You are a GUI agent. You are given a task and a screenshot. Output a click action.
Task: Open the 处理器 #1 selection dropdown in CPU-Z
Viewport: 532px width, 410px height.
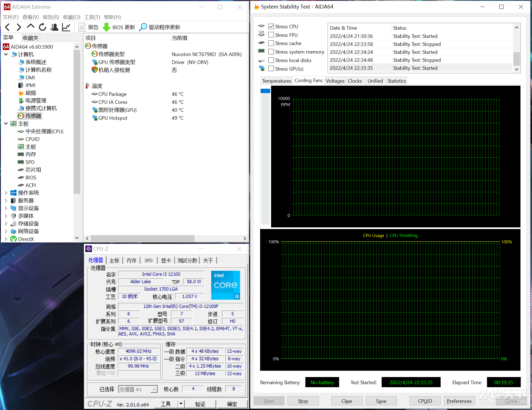[x=154, y=389]
